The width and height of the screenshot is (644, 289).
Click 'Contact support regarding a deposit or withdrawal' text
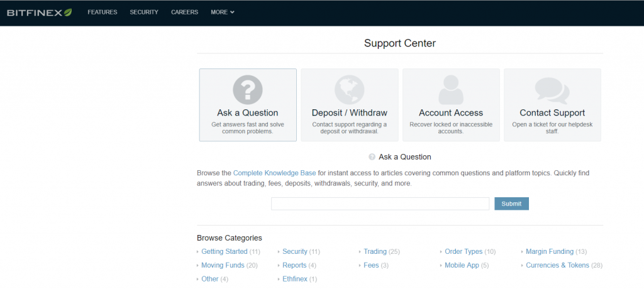(x=350, y=128)
